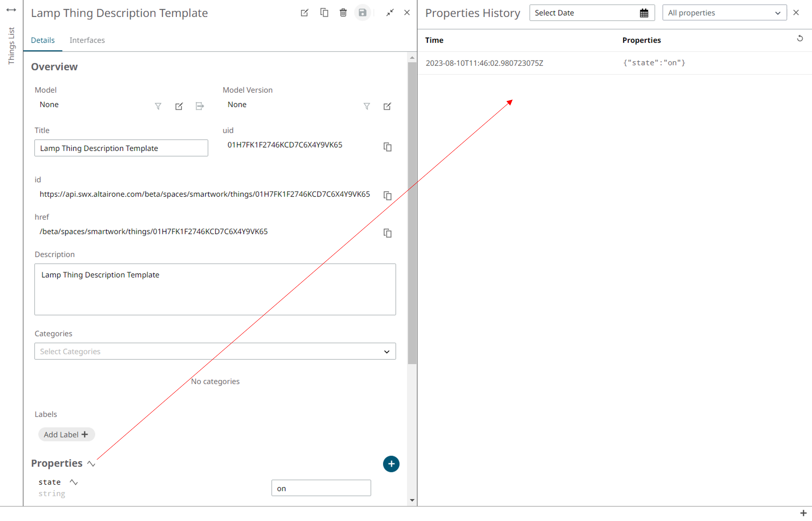
Task: Click the Add Label button
Action: [x=66, y=434]
